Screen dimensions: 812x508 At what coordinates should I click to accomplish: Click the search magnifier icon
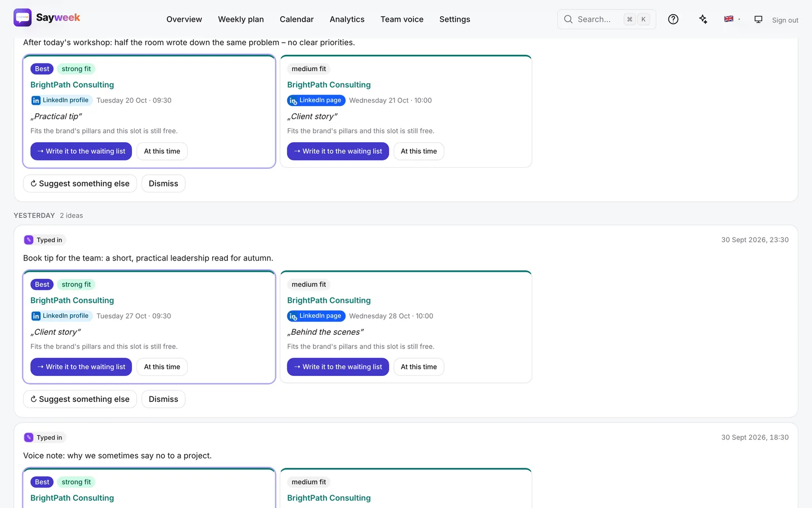click(568, 19)
